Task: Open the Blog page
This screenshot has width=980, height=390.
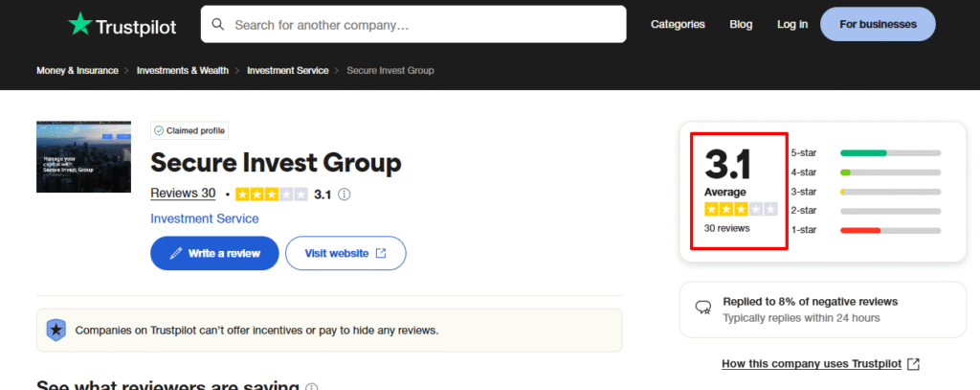Action: [x=741, y=24]
